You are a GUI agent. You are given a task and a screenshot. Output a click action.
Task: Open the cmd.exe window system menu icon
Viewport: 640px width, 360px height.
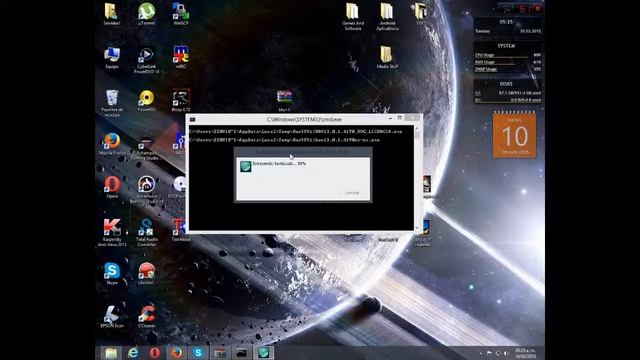click(193, 120)
